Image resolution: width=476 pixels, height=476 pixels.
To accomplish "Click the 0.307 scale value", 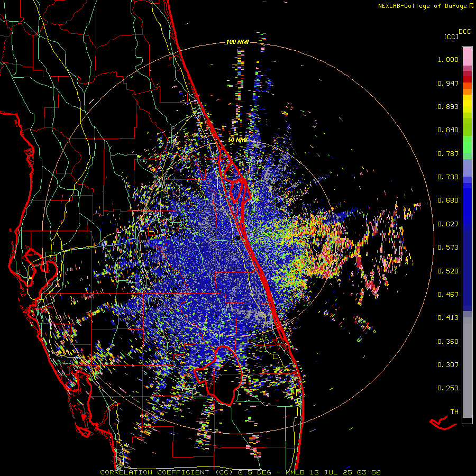I will pos(448,365).
